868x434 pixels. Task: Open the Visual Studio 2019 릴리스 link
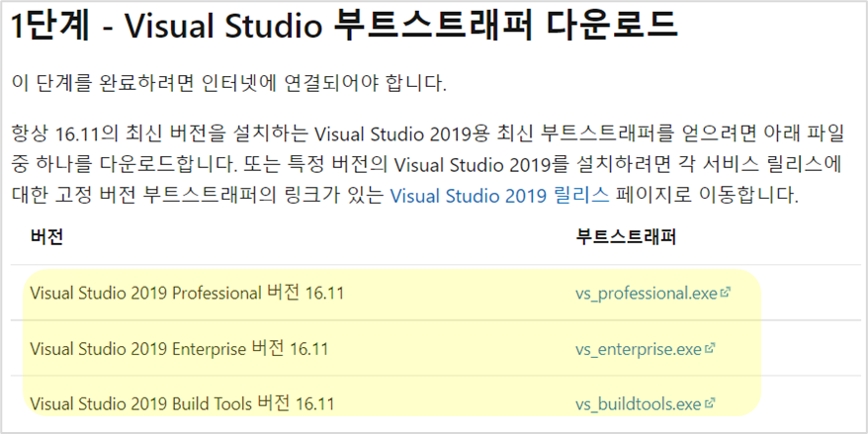[499, 196]
